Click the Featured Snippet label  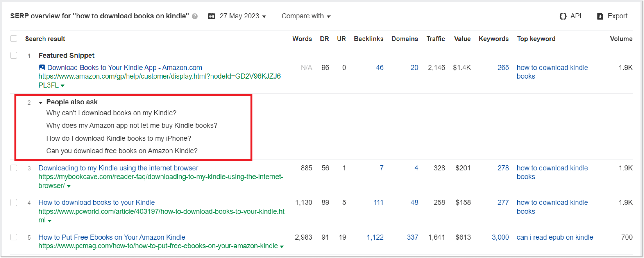(x=66, y=55)
